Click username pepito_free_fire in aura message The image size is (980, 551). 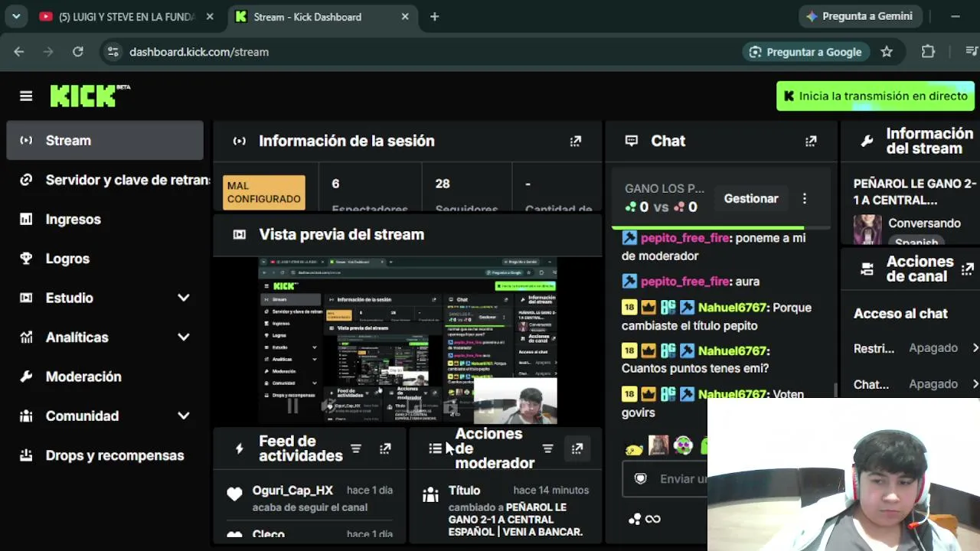pyautogui.click(x=684, y=282)
